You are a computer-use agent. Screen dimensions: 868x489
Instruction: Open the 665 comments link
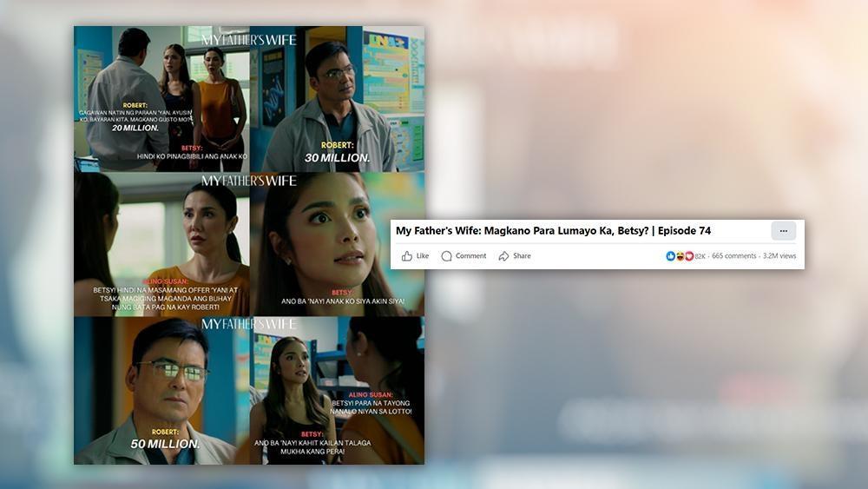(x=733, y=256)
